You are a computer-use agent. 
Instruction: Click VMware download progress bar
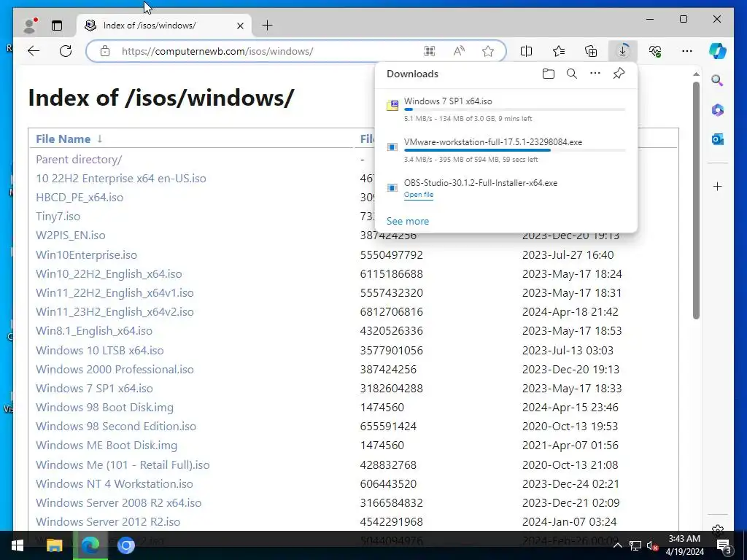[x=514, y=150]
